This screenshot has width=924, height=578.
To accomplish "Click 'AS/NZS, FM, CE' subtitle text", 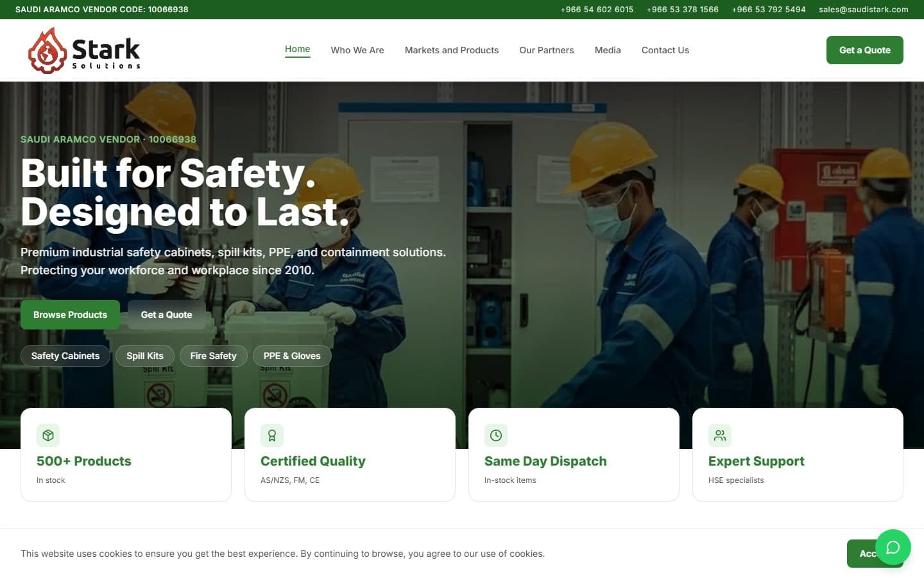I will 290,480.
